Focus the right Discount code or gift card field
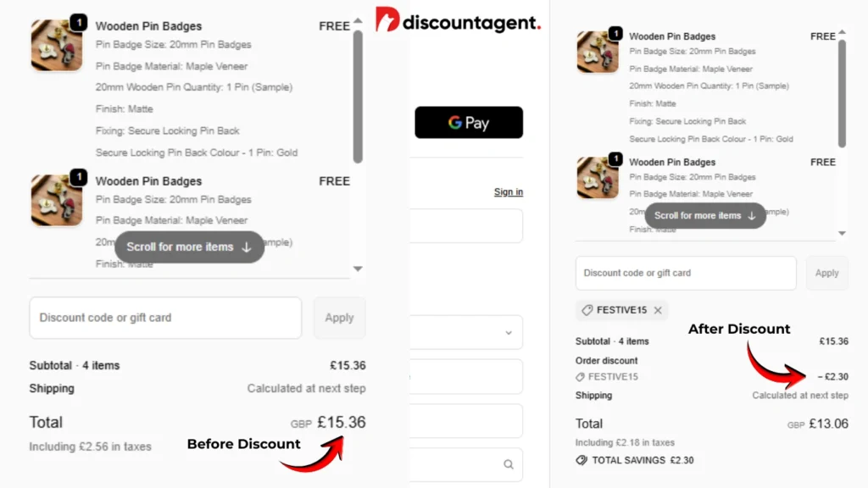This screenshot has height=488, width=868. pos(686,273)
